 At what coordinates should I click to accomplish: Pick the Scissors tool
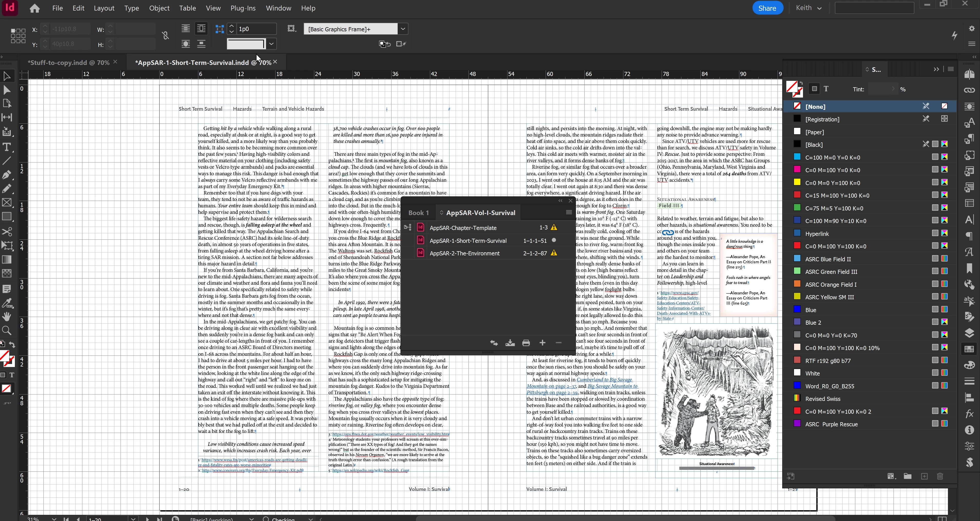(6, 231)
